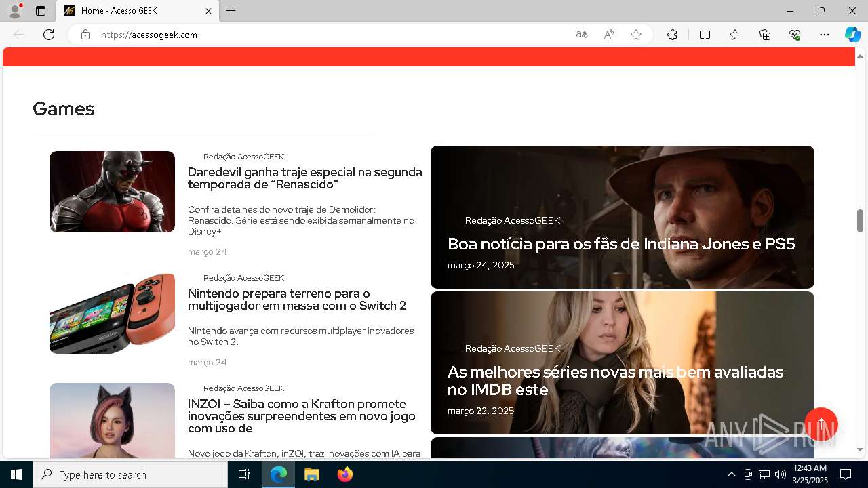Click Redação AcessoGEEK author above INZOI article
Image resolution: width=868 pixels, height=488 pixels.
click(x=243, y=388)
